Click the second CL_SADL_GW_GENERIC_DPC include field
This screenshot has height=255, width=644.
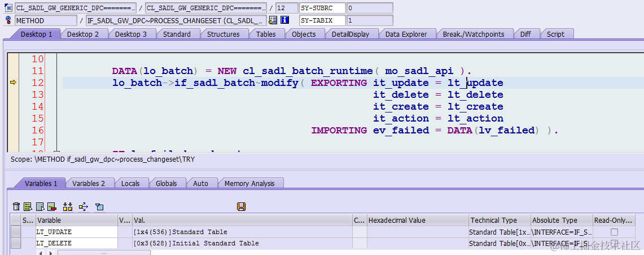[206, 8]
